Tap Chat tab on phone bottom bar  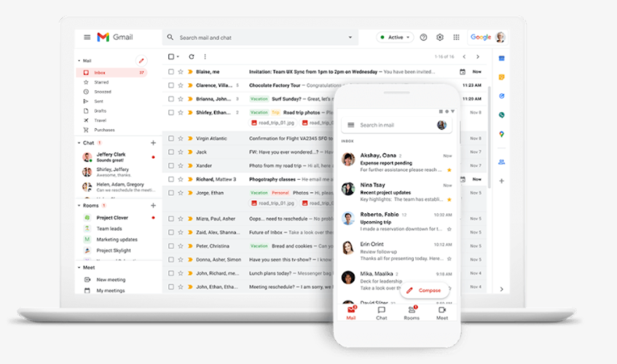[x=381, y=313]
